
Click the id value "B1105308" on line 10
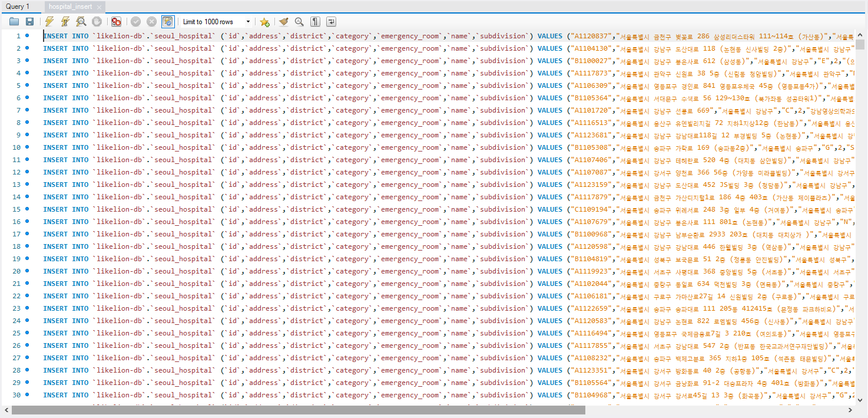pos(591,147)
